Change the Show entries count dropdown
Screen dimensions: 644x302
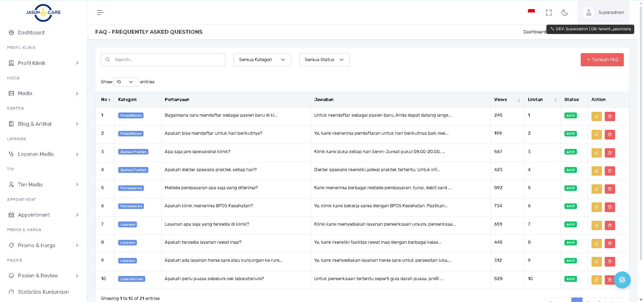[126, 82]
